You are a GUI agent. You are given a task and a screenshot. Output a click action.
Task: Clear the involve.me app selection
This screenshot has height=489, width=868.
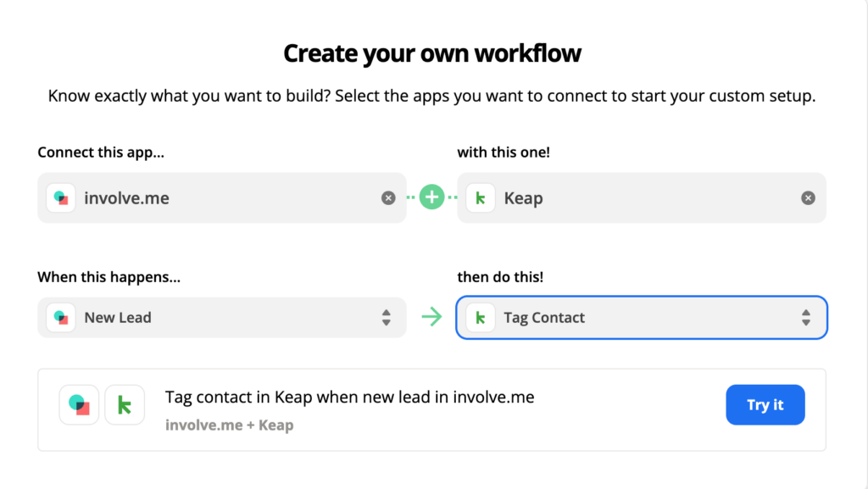(388, 198)
